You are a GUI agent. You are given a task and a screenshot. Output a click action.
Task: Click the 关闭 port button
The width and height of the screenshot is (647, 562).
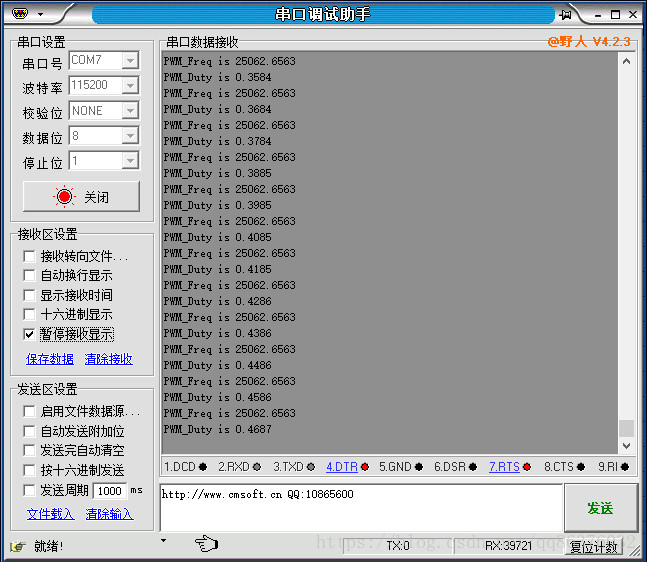(81, 196)
